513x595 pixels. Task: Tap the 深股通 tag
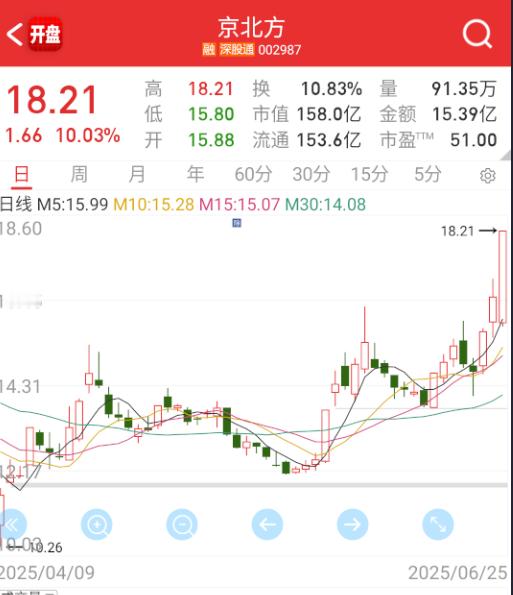pos(237,49)
